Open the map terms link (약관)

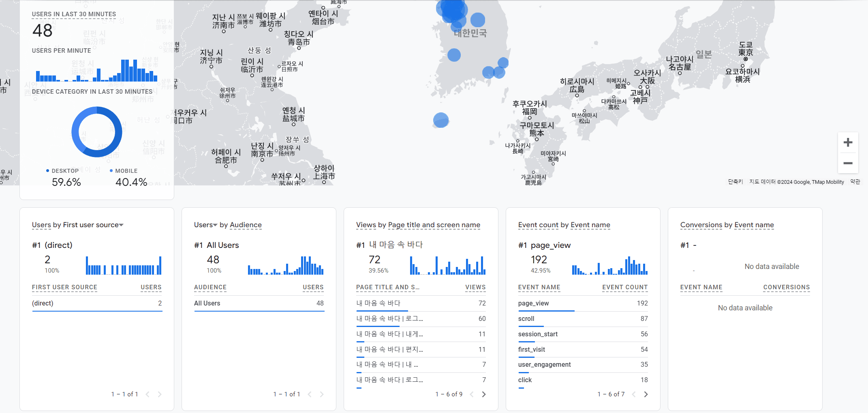click(x=855, y=182)
